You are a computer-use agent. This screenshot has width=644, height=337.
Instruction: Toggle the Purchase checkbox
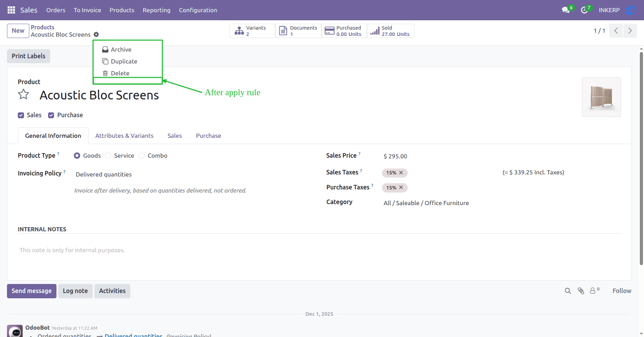pyautogui.click(x=51, y=115)
